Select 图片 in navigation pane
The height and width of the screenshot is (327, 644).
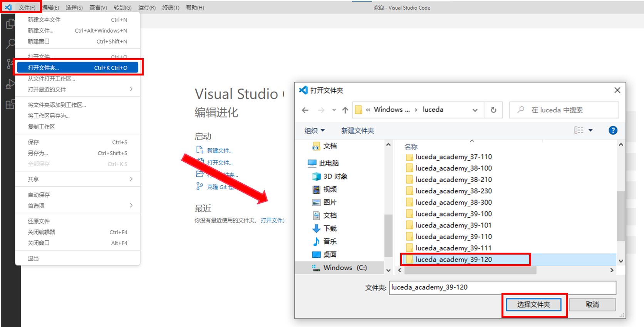[x=325, y=203]
